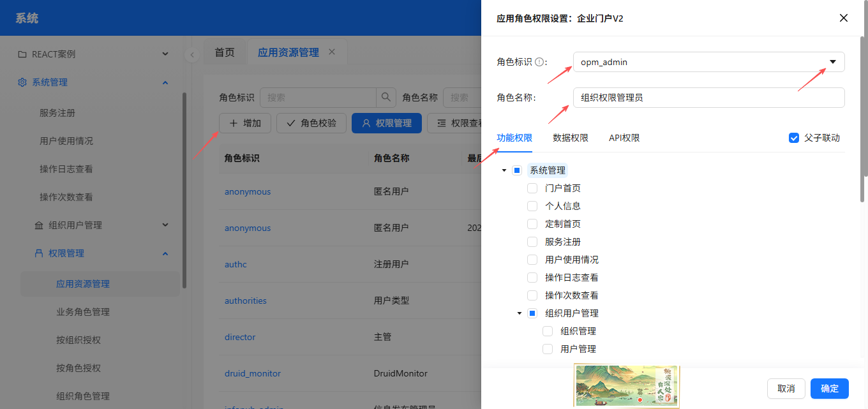This screenshot has width=868, height=409.
Task: Collapse the 系统管理 tree node arrow
Action: pyautogui.click(x=504, y=170)
